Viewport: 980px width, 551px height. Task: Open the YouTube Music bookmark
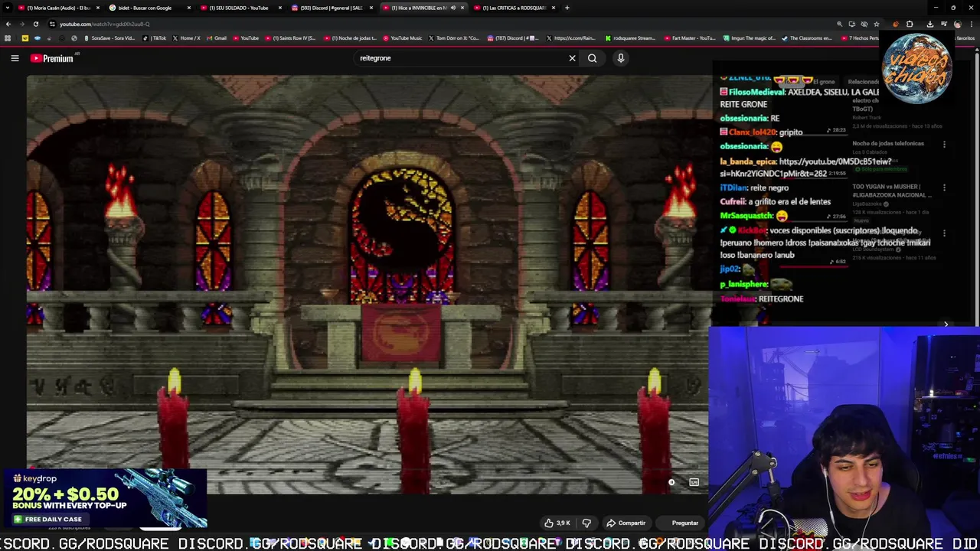pos(403,37)
